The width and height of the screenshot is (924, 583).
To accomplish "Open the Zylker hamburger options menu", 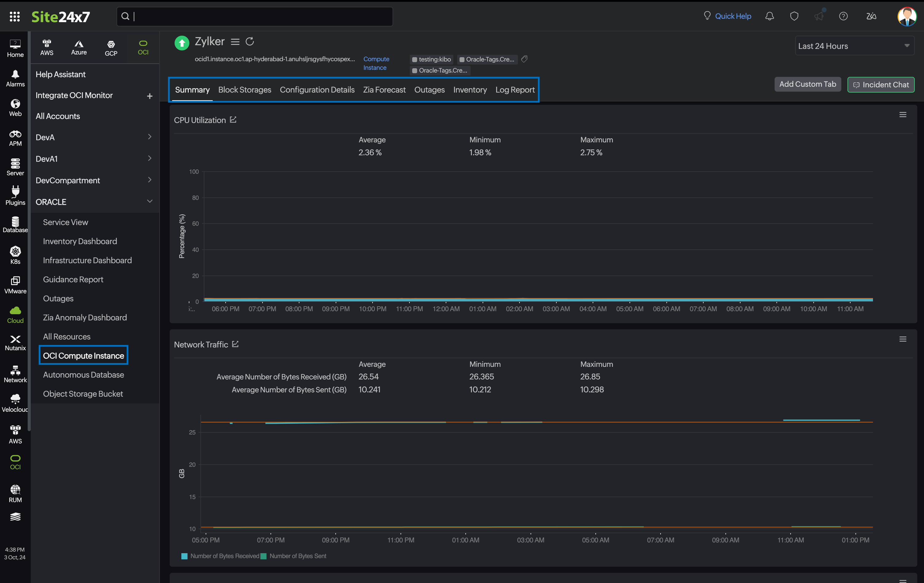I will [x=235, y=42].
